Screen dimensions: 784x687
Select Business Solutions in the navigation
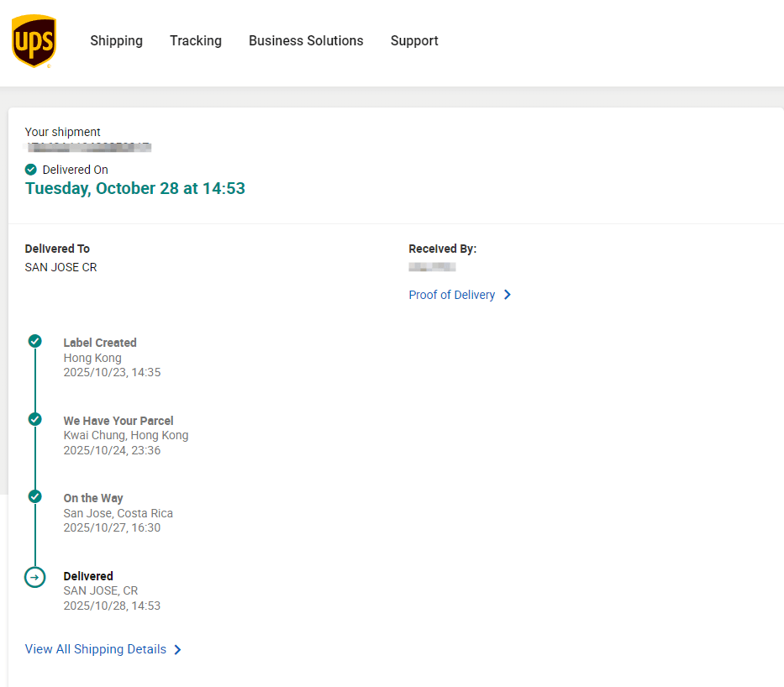306,41
